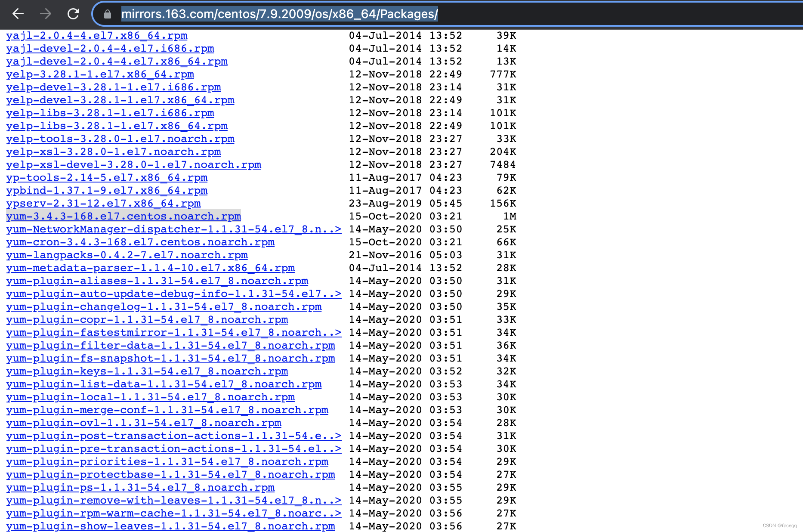Download ypserv-2.31-12.el7.x86_64.rpm

104,204
